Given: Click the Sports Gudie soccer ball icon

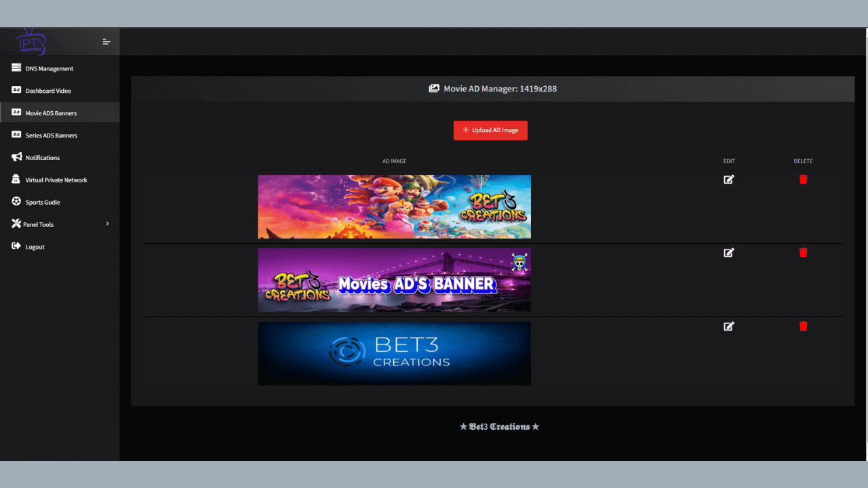Looking at the screenshot, I should (16, 201).
